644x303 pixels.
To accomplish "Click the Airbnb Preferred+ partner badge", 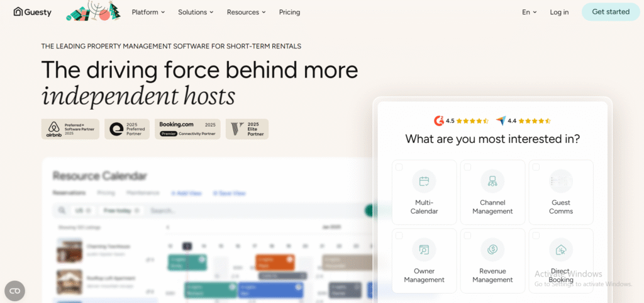I will point(70,129).
